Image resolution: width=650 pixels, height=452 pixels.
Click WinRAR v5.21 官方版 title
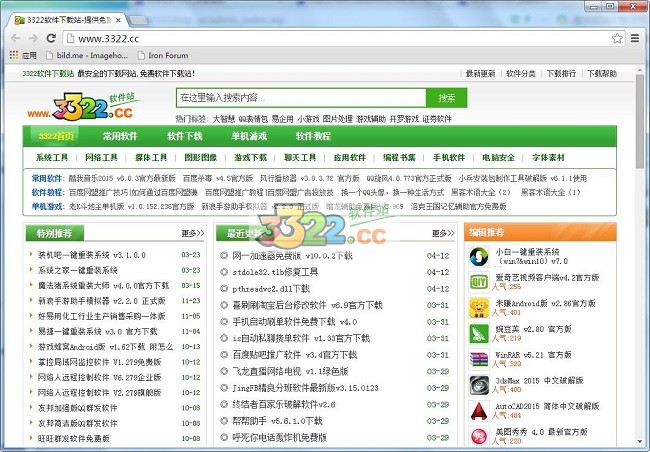point(533,355)
